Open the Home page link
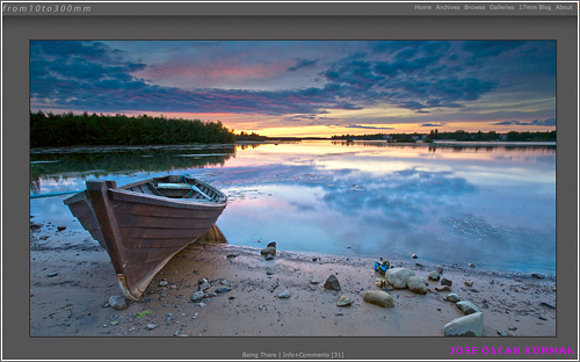 click(x=423, y=7)
